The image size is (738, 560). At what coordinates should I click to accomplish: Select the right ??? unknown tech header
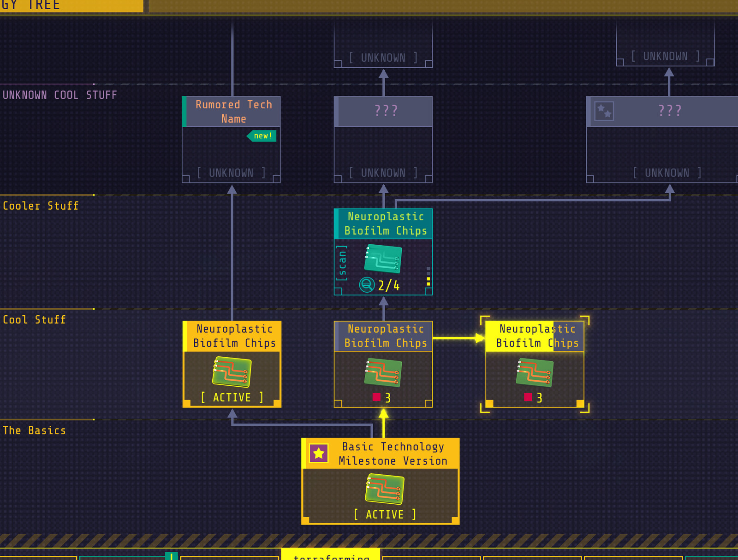pos(662,111)
